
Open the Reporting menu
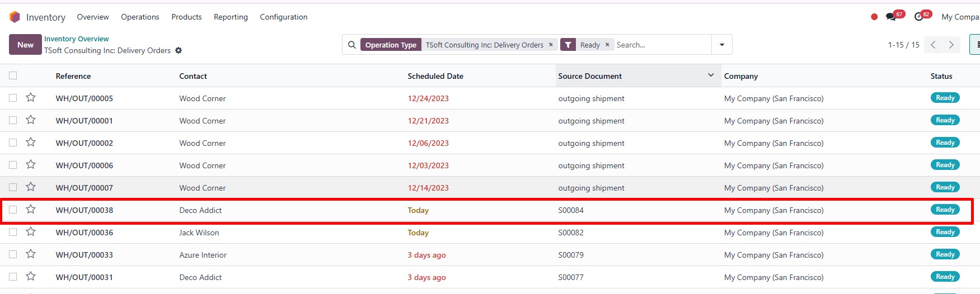231,17
